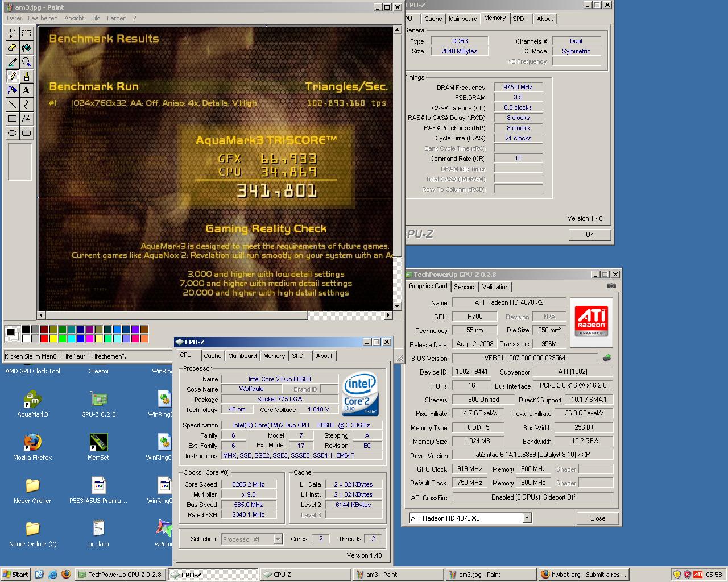This screenshot has width=728, height=582.
Task: Open the Bearbeiten menu in Paint
Action: (43, 18)
